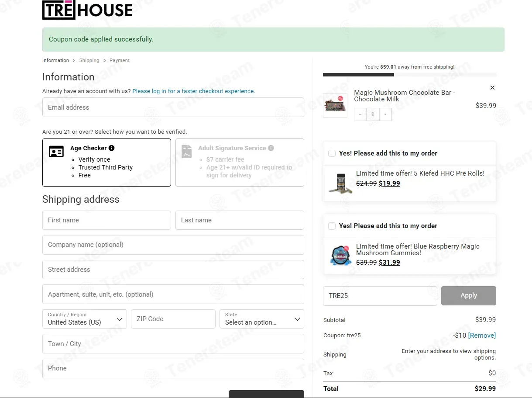Click the Total $29.99 amount
Image resolution: width=532 pixels, height=398 pixels.
tap(485, 389)
